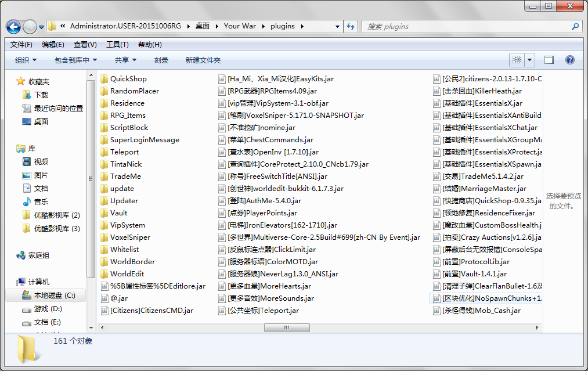Click icon of [基础插件]EssentialsX.jar

(x=437, y=103)
